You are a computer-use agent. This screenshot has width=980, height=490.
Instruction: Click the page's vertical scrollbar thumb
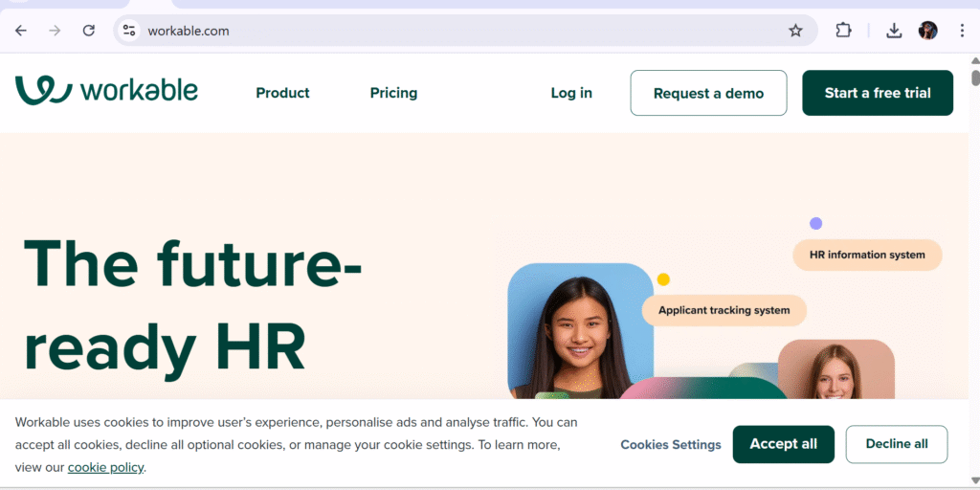coord(975,78)
